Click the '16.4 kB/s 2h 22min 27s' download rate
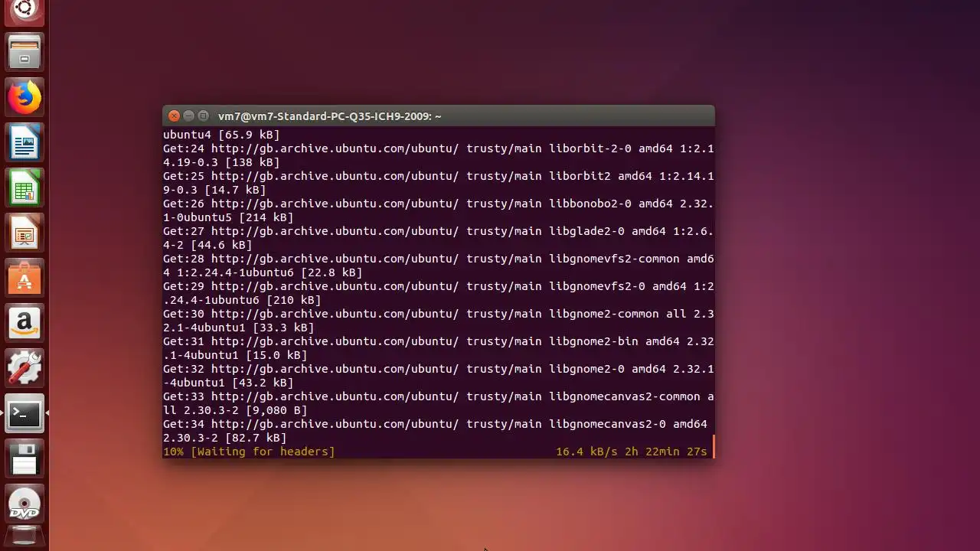This screenshot has height=551, width=980. [x=632, y=452]
